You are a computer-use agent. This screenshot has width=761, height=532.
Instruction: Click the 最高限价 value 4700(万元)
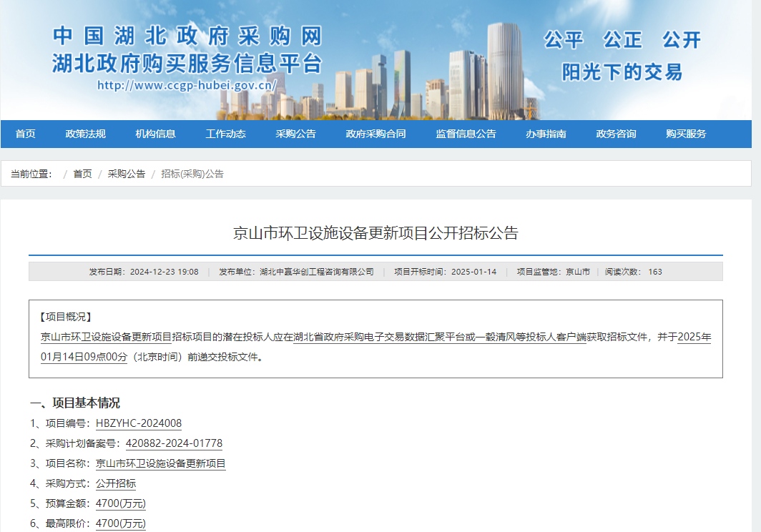121,523
